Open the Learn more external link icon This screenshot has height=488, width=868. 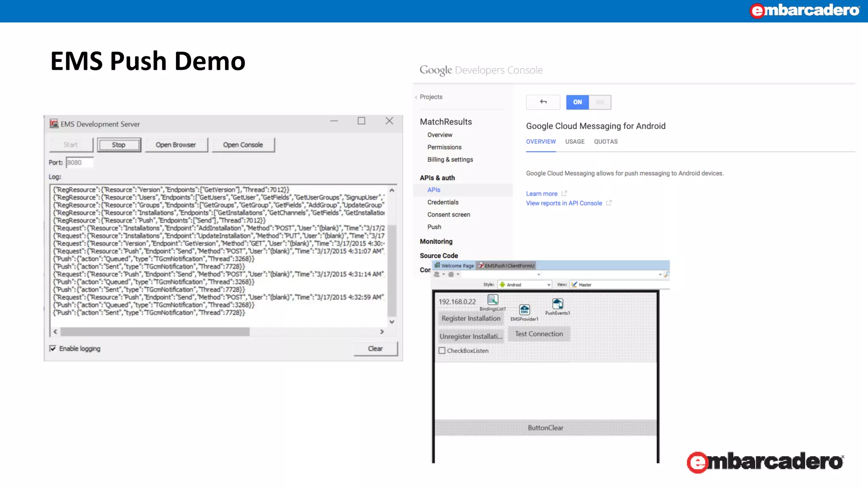(x=564, y=194)
